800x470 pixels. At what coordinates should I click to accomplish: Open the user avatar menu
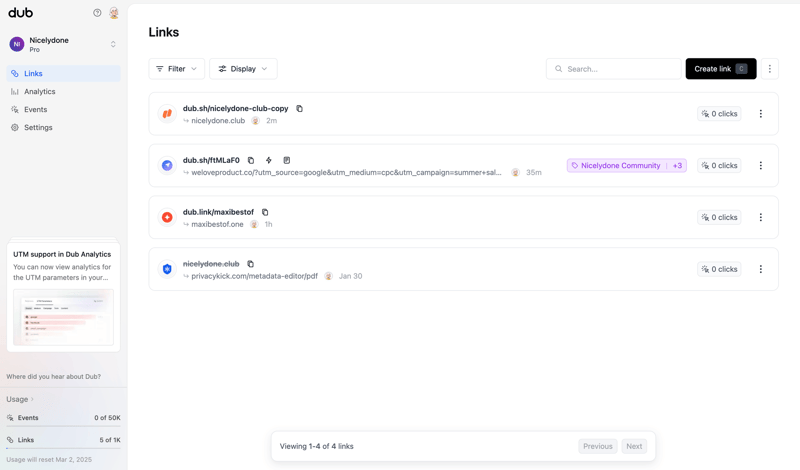114,13
